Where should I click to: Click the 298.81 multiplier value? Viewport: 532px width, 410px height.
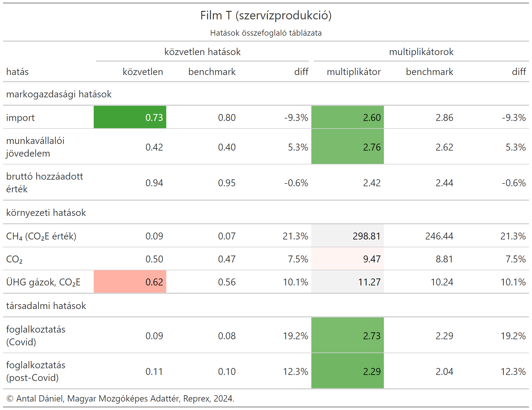pyautogui.click(x=366, y=236)
